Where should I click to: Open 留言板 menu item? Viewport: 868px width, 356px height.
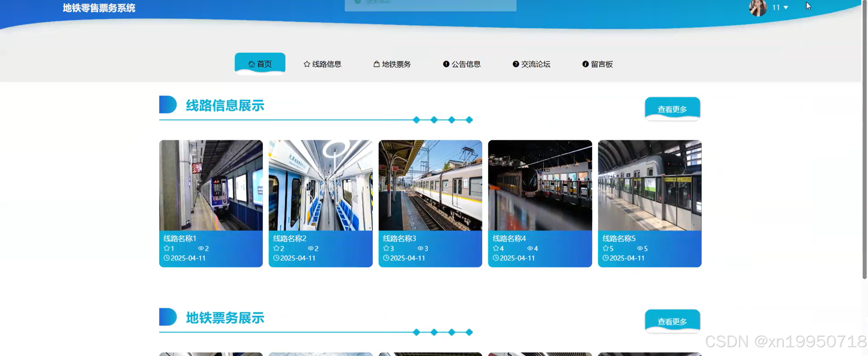click(x=597, y=64)
